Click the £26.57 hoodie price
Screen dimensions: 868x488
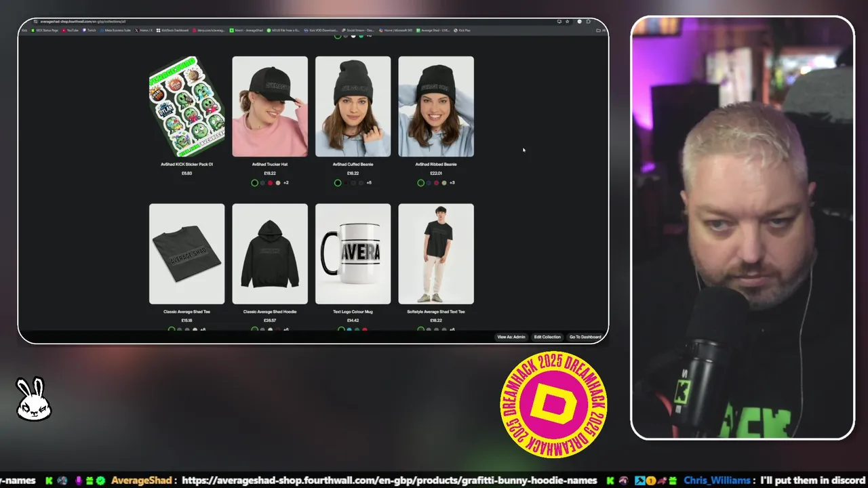[x=270, y=321]
